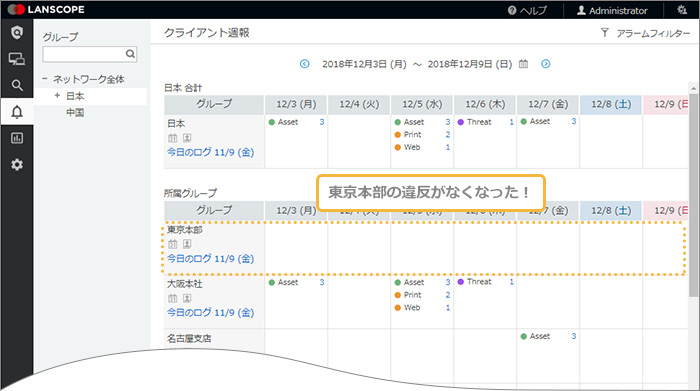Click the calendar icon under 大阪本社

pyautogui.click(x=173, y=298)
